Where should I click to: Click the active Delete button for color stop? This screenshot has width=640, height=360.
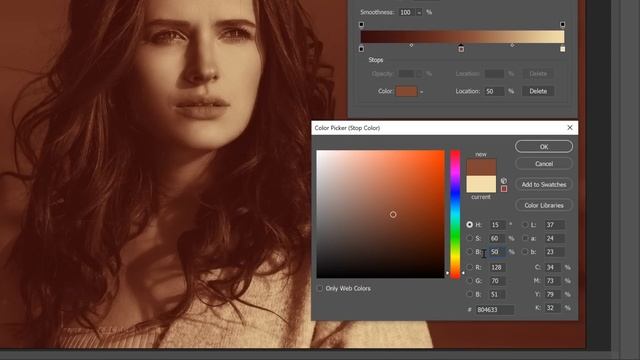[x=538, y=91]
